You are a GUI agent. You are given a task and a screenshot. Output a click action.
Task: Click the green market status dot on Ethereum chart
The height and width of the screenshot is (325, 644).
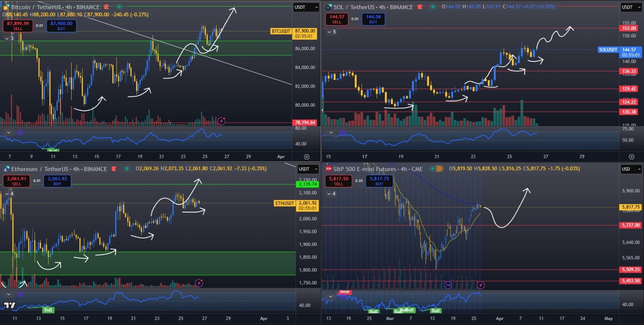(127, 169)
